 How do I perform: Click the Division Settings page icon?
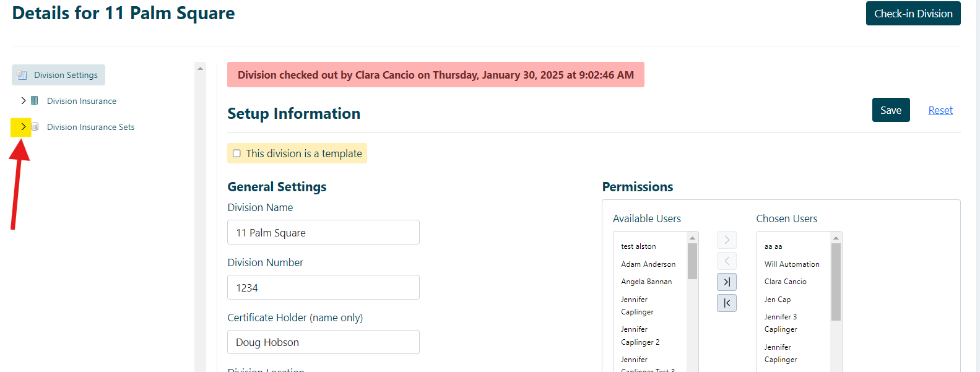click(22, 75)
